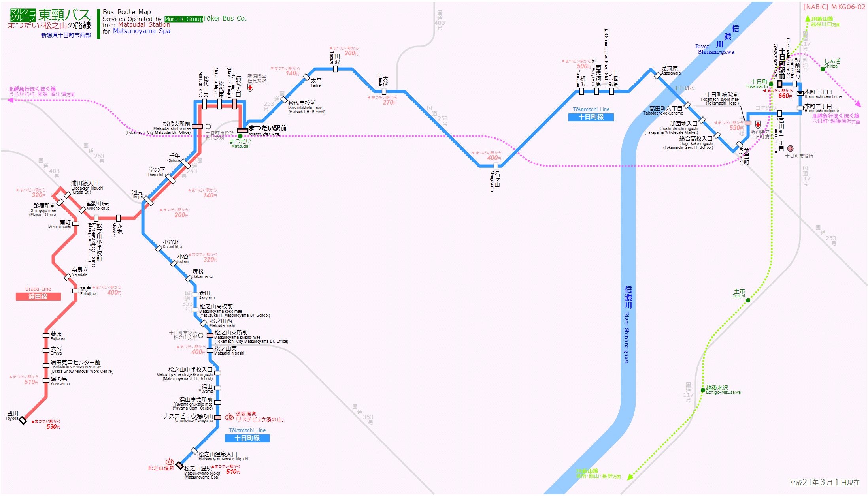Click the 'Matsunoyama Spa' blue text in header
868x496 pixels.
point(142,31)
